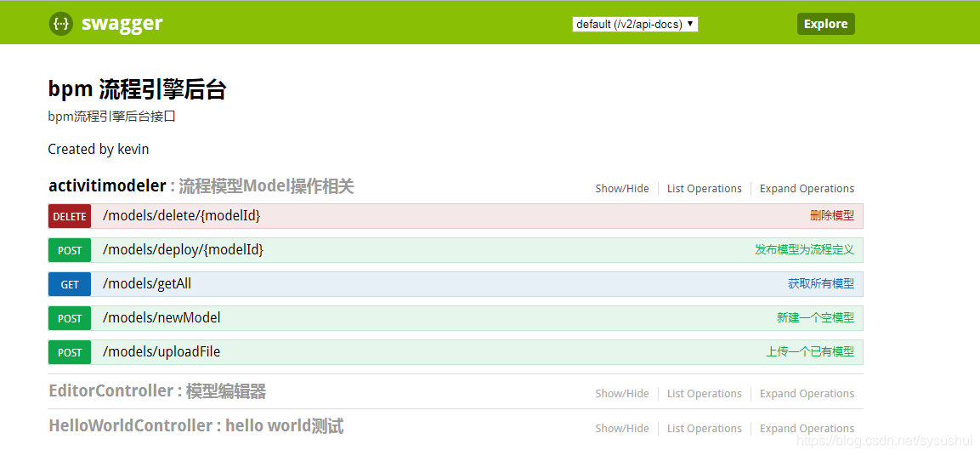980x456 pixels.
Task: Click the 发布模型为流程定义 description
Action: pos(804,249)
